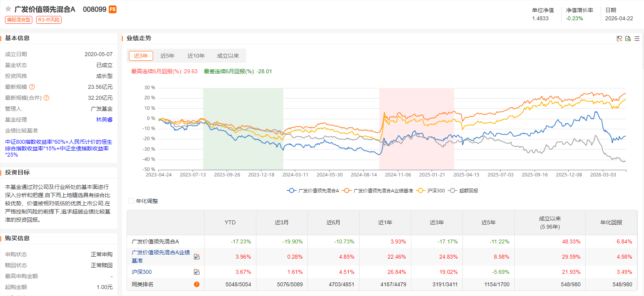Enable the 年化调整 checkbox
Viewport: 644px width, 296px height.
click(131, 201)
